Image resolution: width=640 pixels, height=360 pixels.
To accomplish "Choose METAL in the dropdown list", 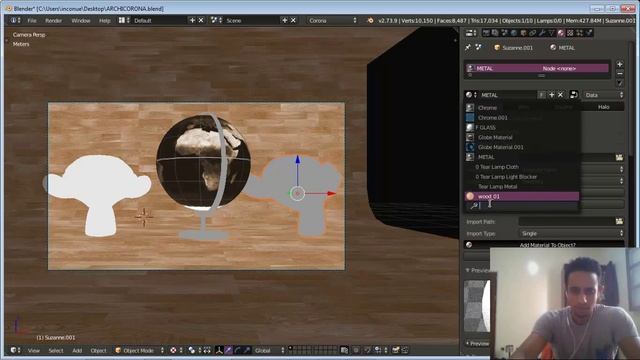I will (522, 157).
